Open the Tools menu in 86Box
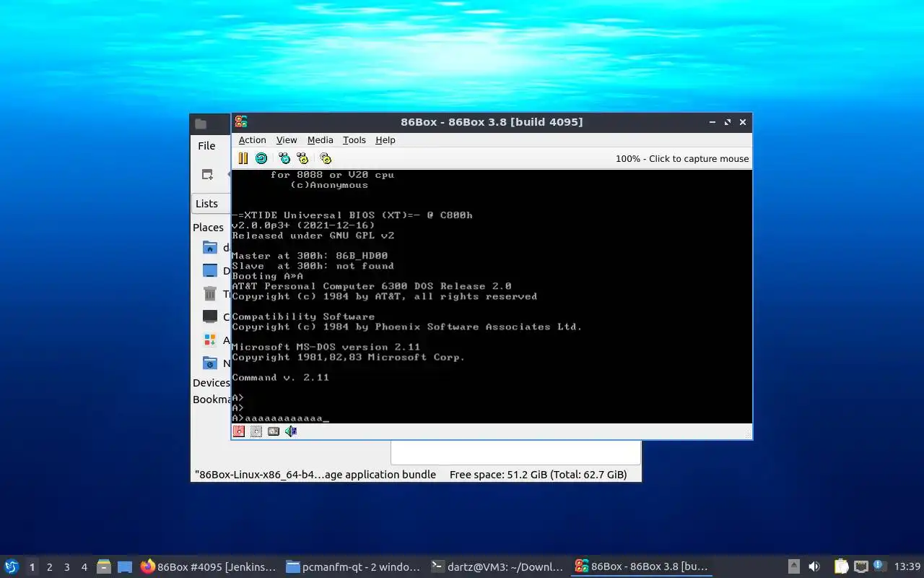Viewport: 924px width, 578px height. (x=354, y=140)
